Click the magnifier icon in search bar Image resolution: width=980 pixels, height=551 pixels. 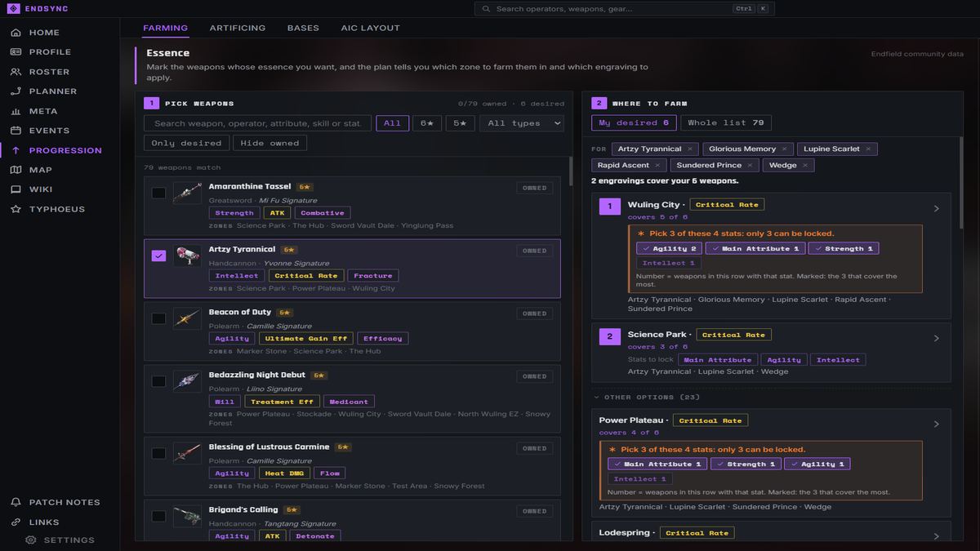(487, 9)
